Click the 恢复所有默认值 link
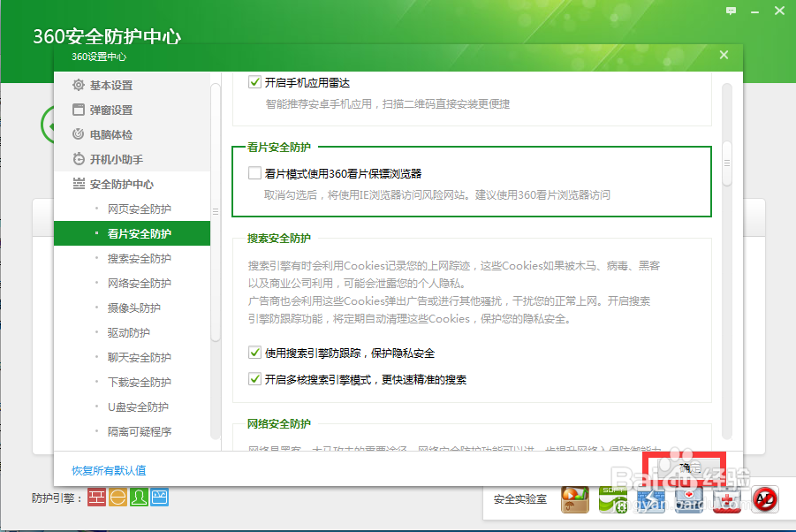Screen dimensions: 796x532 [106, 469]
